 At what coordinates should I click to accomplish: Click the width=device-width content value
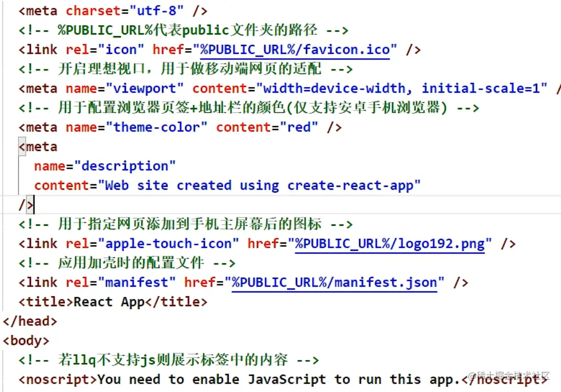click(401, 89)
